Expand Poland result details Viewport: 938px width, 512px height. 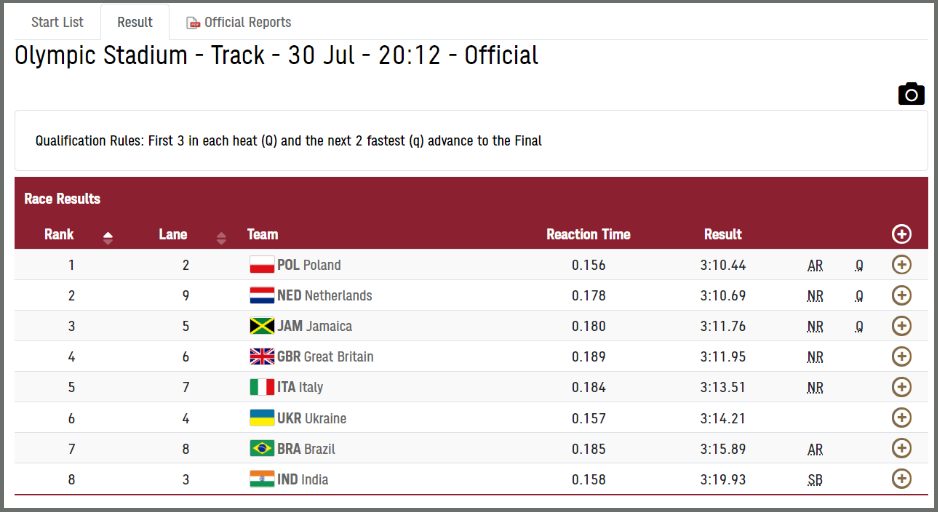(x=902, y=264)
